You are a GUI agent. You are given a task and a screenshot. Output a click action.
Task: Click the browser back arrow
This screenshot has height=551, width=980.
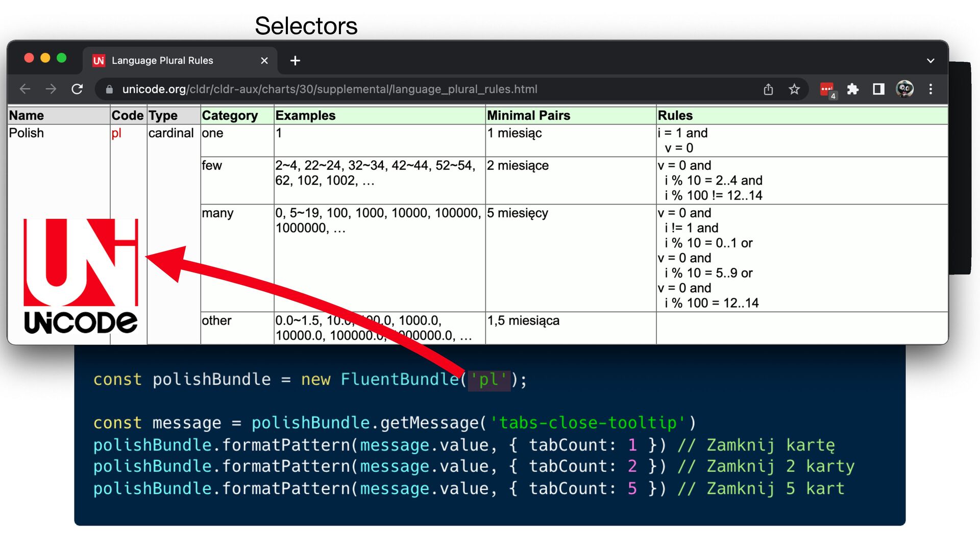[25, 89]
